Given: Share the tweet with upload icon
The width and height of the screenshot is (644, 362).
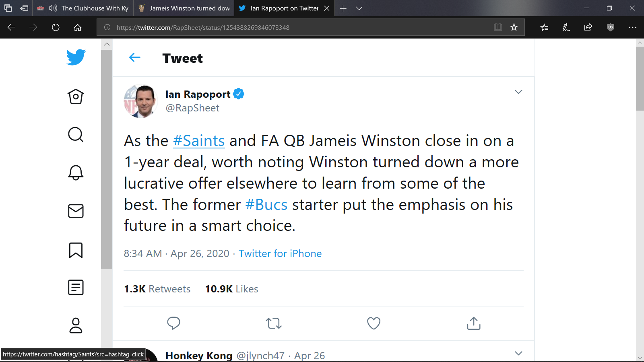Looking at the screenshot, I should click(x=474, y=323).
